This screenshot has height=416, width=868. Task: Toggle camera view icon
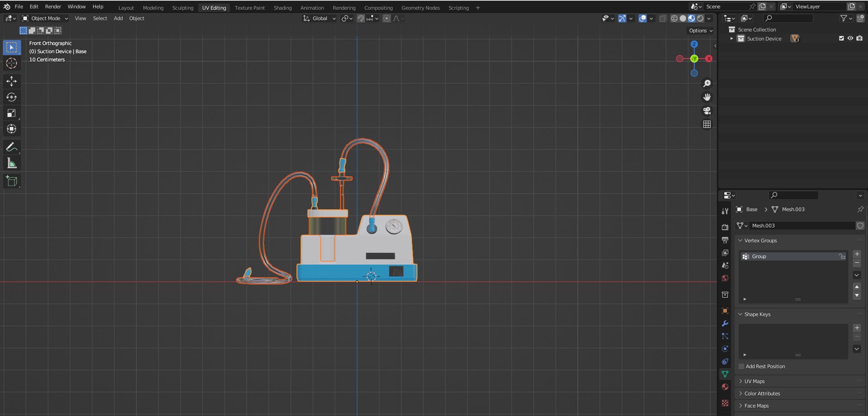(707, 111)
